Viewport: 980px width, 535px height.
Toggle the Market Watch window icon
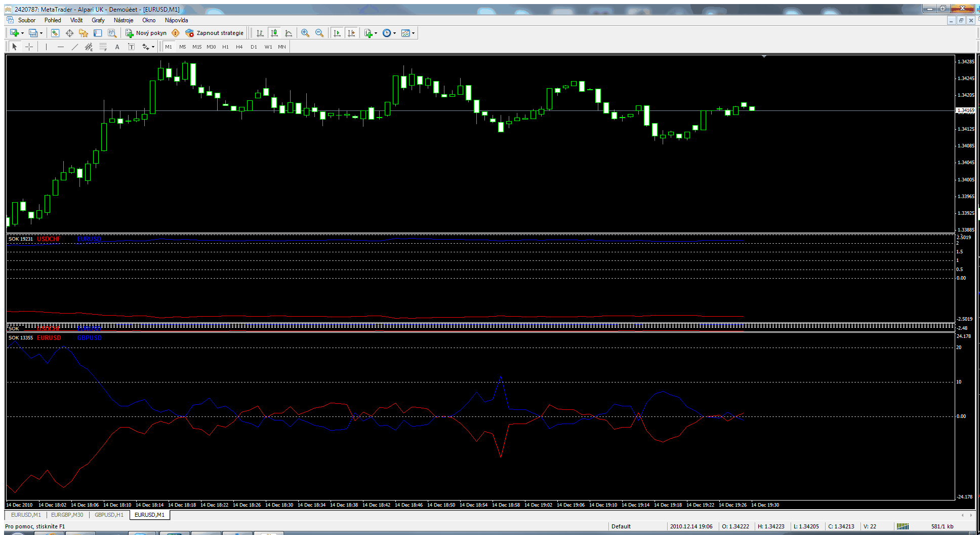coord(55,33)
